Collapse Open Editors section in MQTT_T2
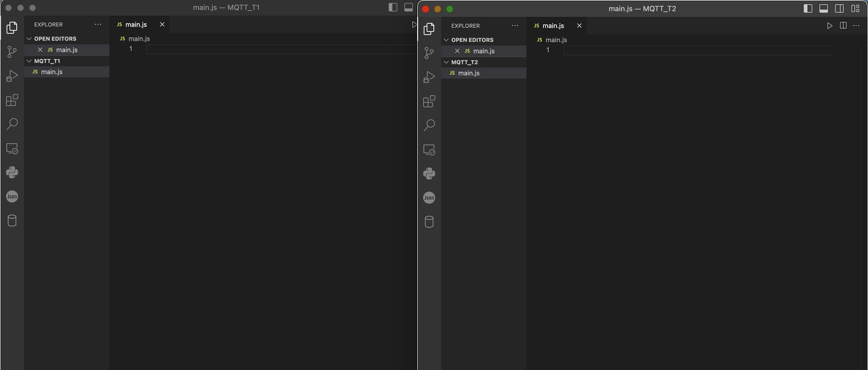The image size is (868, 370). pyautogui.click(x=484, y=40)
